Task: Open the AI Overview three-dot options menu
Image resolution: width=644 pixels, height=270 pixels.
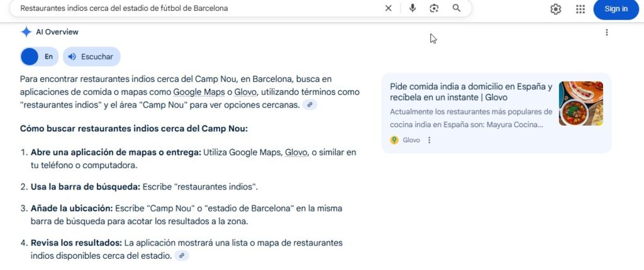Action: 607,33
